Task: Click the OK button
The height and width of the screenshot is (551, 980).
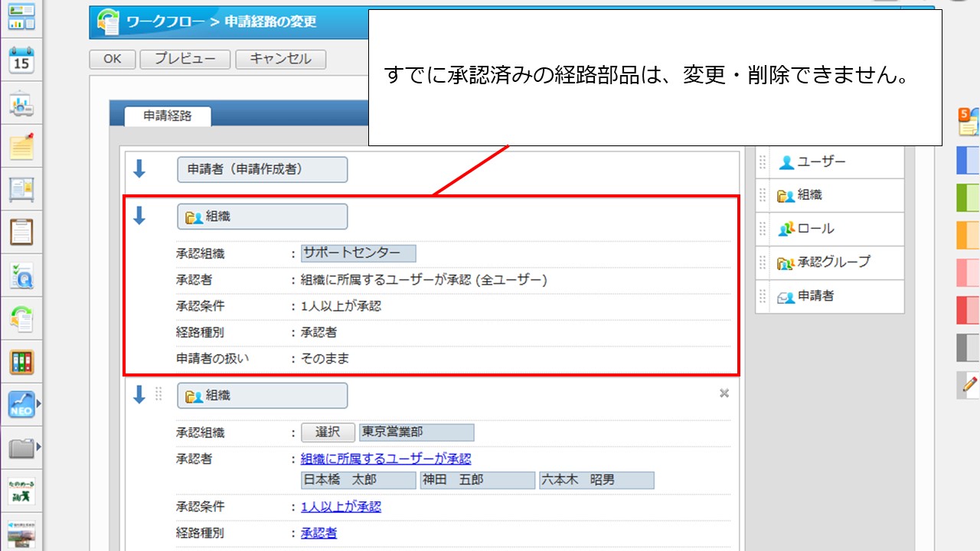Action: 113,59
